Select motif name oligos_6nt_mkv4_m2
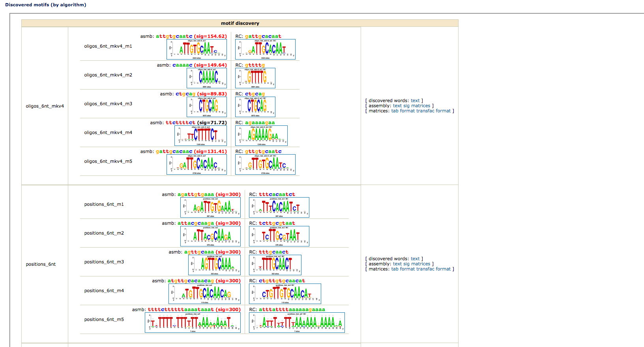This screenshot has width=644, height=347. click(x=108, y=75)
